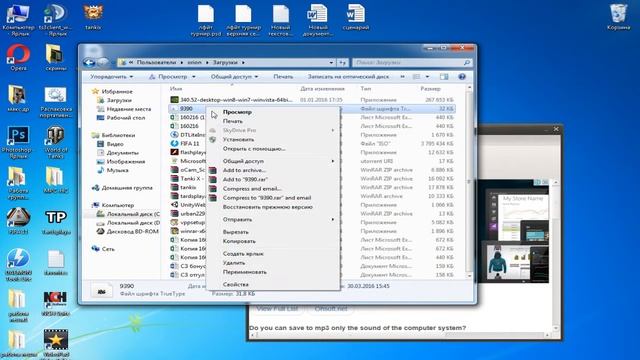Choose Переименовать in the context menu
This screenshot has height=360, width=640.
(273, 272)
